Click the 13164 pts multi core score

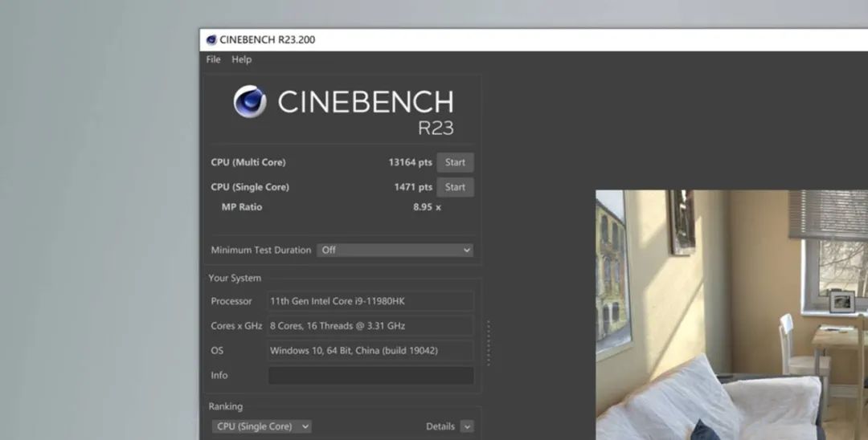coord(410,162)
